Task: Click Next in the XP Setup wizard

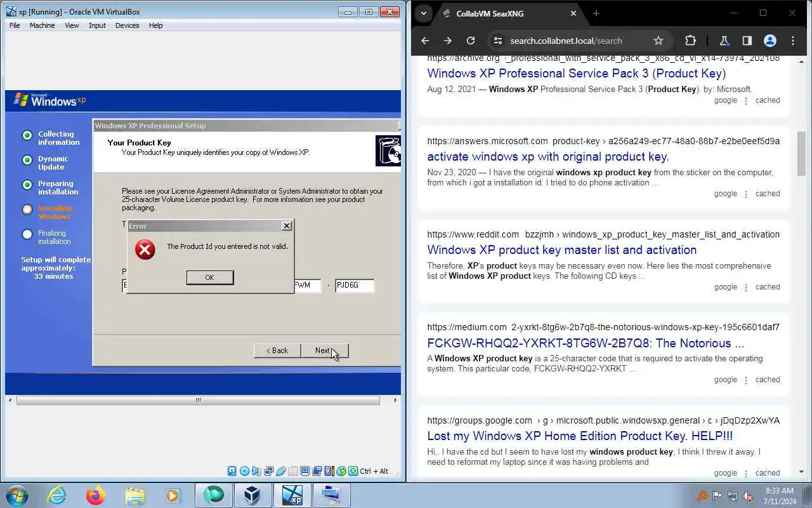Action: coord(325,351)
